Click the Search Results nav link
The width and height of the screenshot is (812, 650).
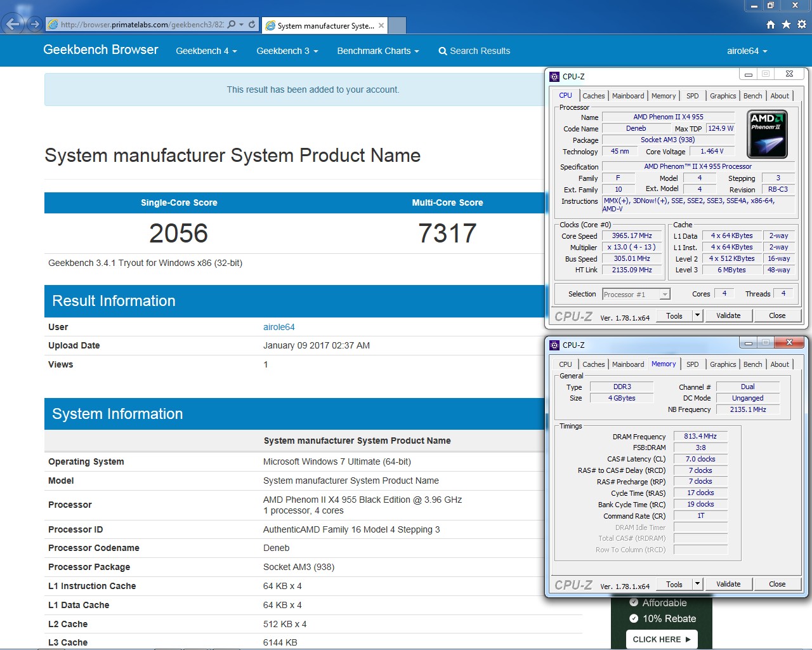[475, 51]
